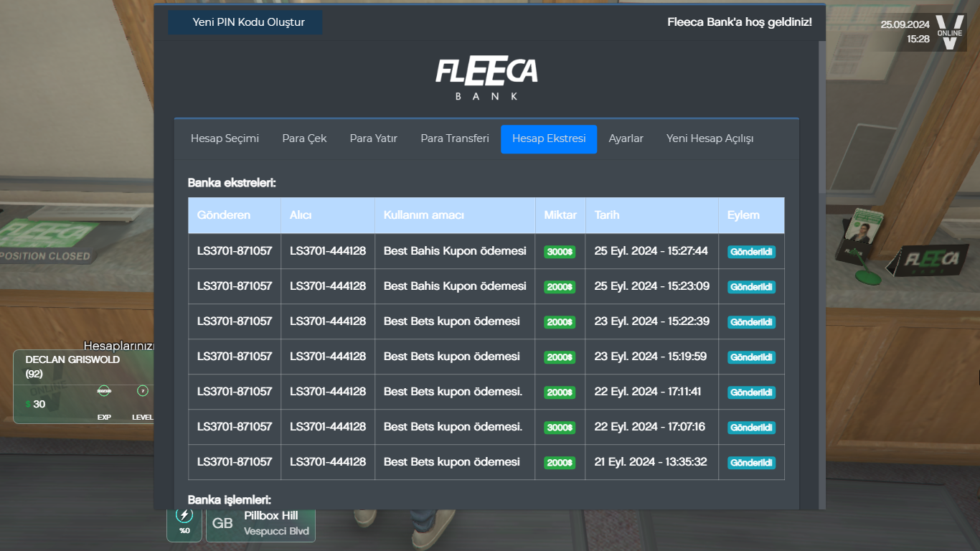Click the Pillbox Hill location label
Screen dimensions: 980x551
271,516
